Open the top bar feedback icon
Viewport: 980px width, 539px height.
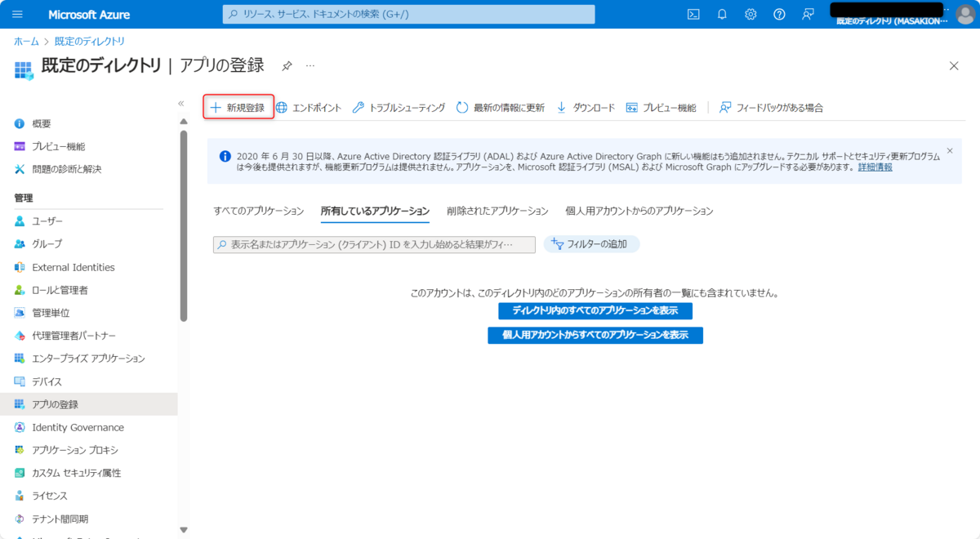pos(808,14)
